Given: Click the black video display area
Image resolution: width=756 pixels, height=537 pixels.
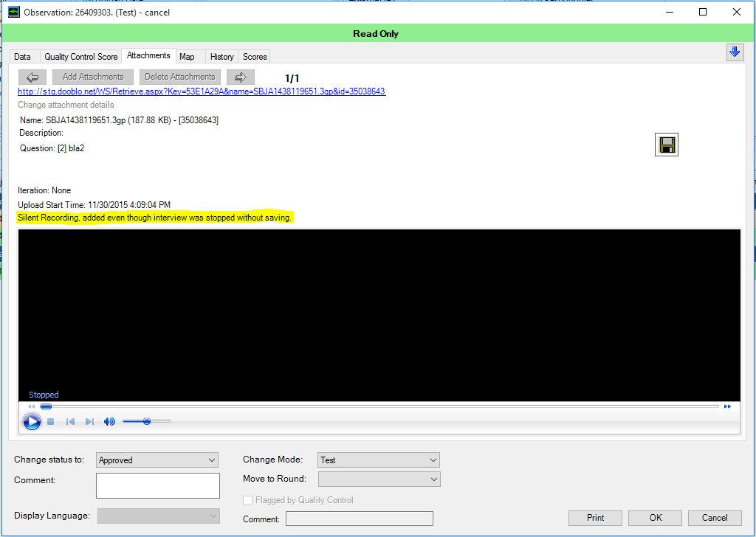Looking at the screenshot, I should click(379, 316).
